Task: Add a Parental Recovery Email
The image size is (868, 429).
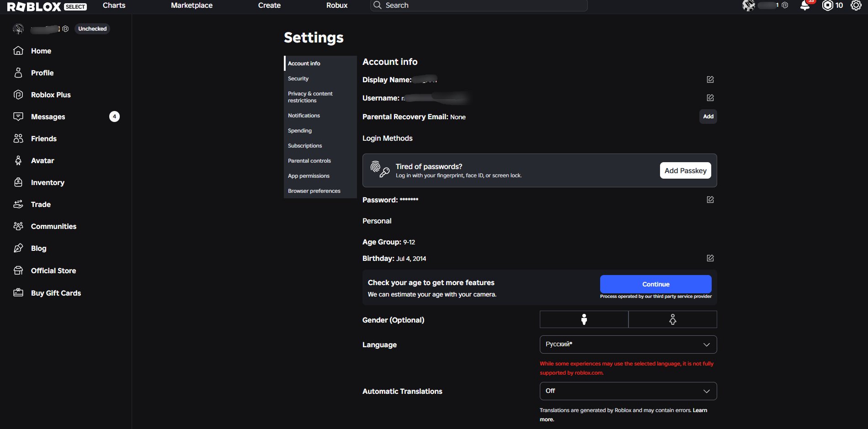Action: [x=708, y=117]
